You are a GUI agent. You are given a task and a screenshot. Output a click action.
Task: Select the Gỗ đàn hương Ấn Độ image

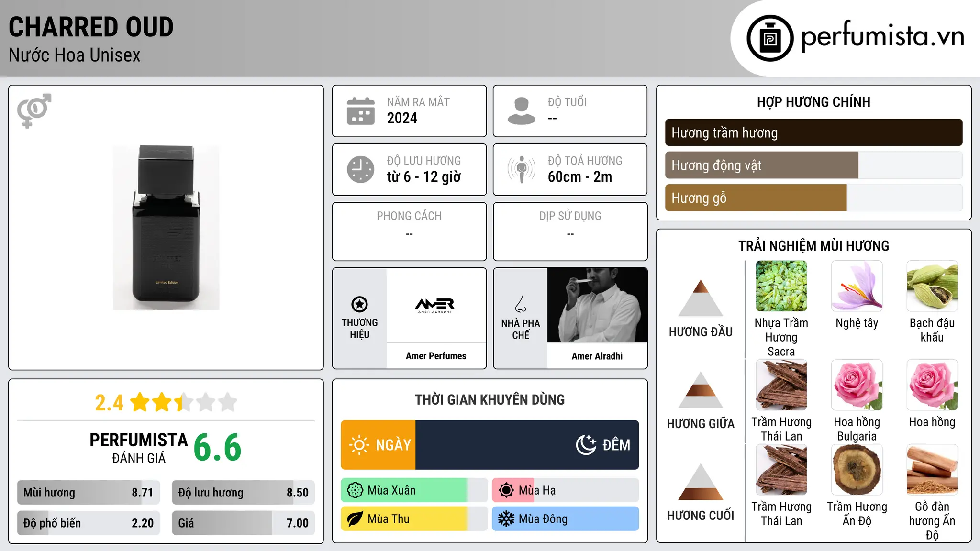[x=932, y=470]
